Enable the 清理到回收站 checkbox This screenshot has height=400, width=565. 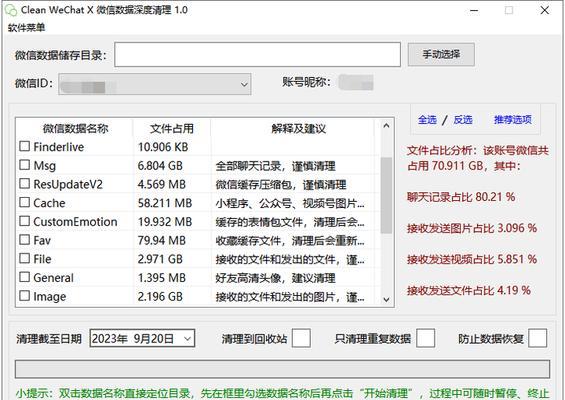(x=301, y=338)
